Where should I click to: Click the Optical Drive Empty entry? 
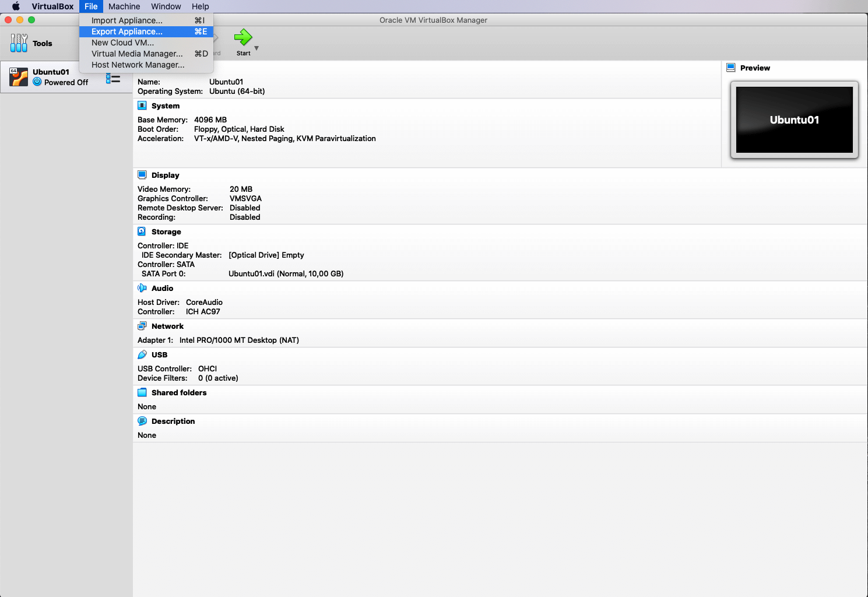[266, 255]
